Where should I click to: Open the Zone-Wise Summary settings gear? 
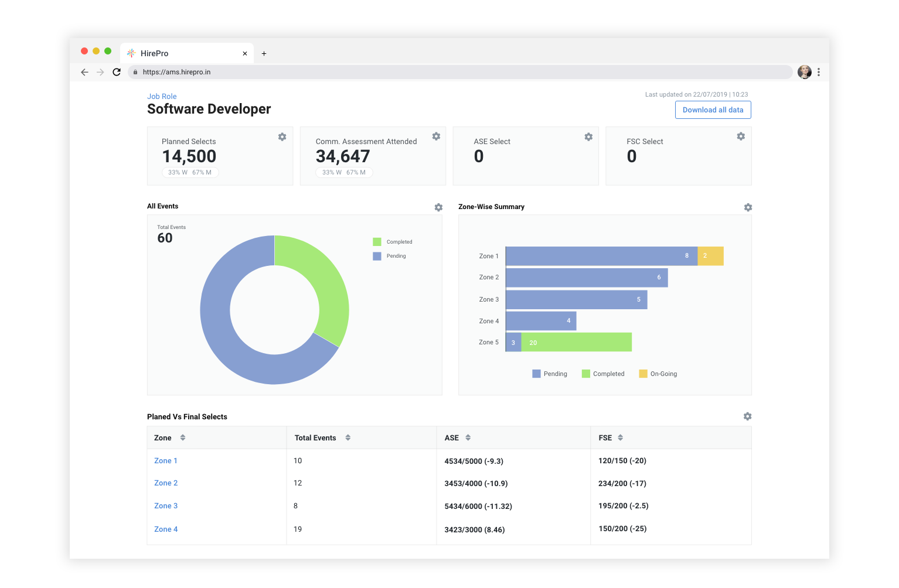pos(747,207)
